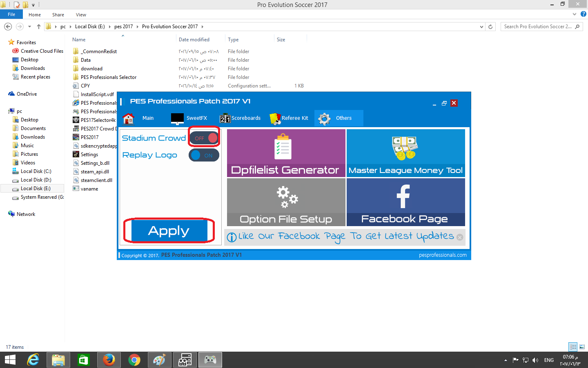Open Music under pc
Screen dimensions: 588x368
27,146
